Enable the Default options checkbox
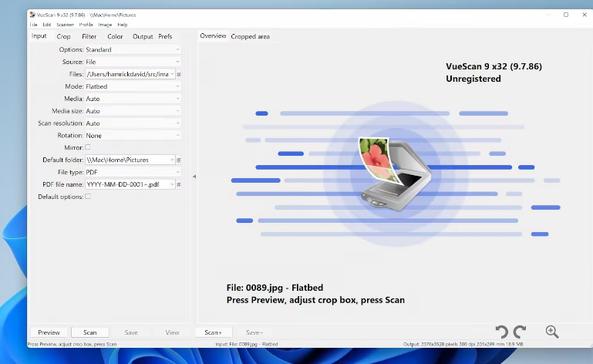The width and height of the screenshot is (593, 364). [x=88, y=197]
